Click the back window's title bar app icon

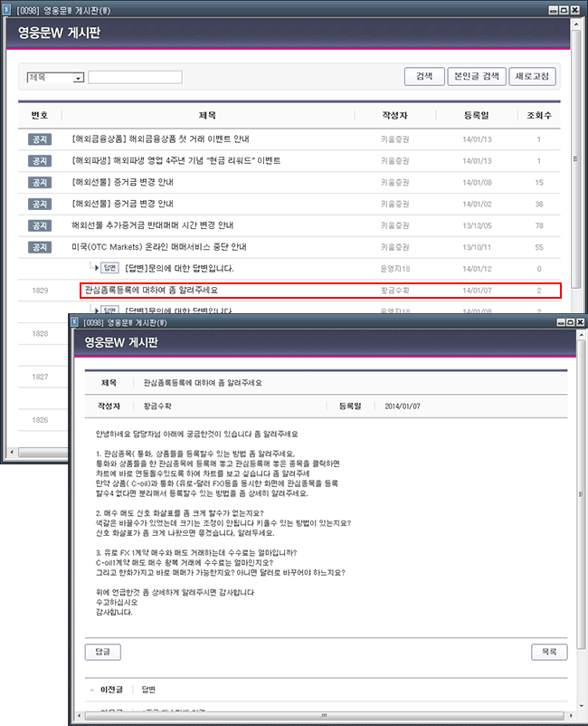pos(6,10)
